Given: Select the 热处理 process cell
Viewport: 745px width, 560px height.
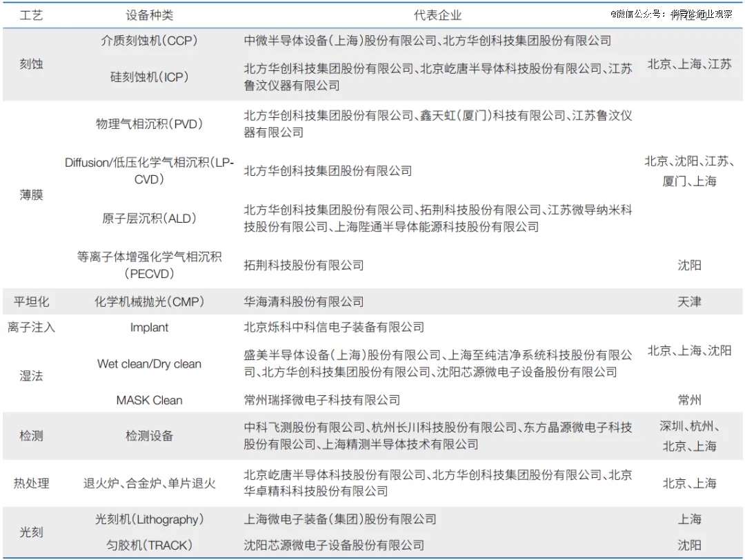Looking at the screenshot, I should [x=31, y=483].
